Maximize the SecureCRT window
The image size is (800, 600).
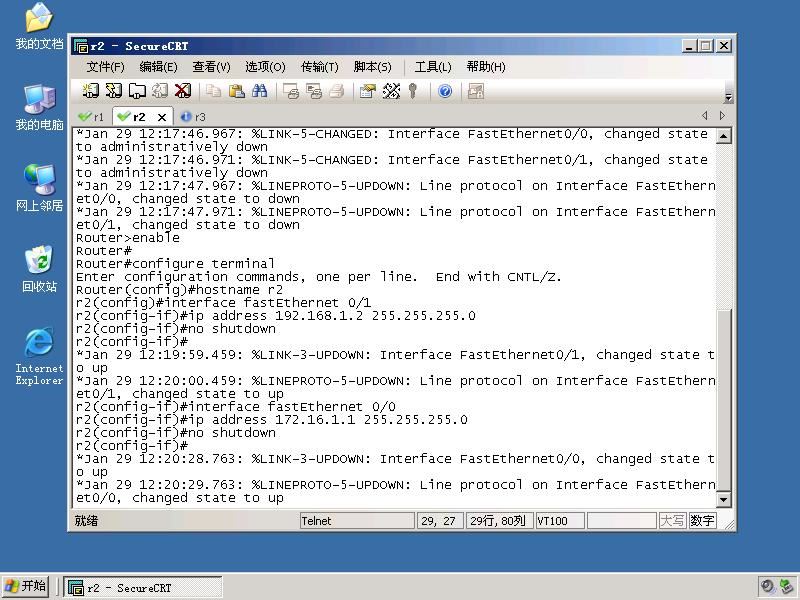coord(706,46)
